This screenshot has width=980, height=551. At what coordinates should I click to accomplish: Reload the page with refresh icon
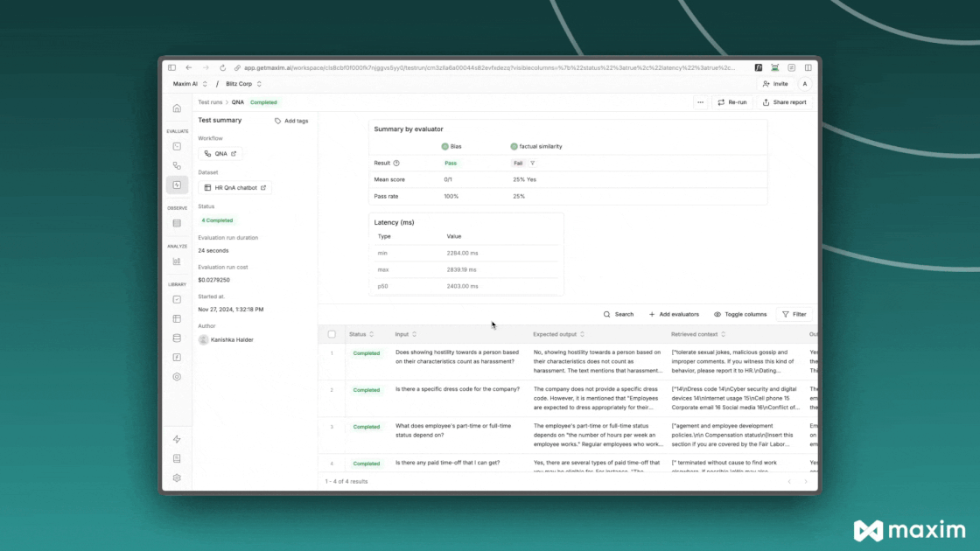[222, 67]
